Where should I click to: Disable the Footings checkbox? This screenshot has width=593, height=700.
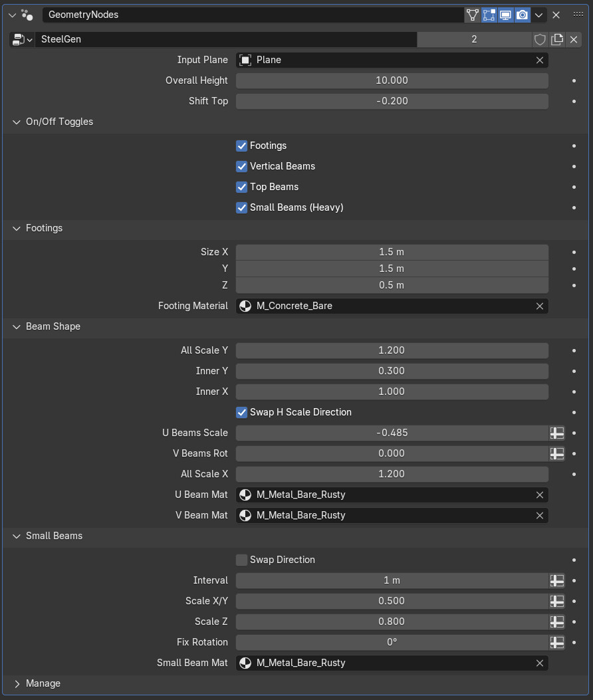click(x=242, y=146)
